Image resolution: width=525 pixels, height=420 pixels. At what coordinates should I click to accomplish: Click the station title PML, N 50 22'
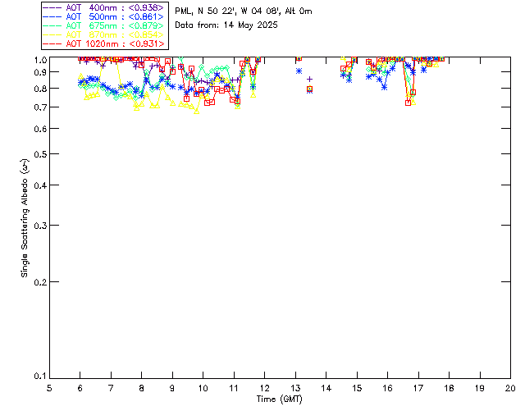(244, 11)
